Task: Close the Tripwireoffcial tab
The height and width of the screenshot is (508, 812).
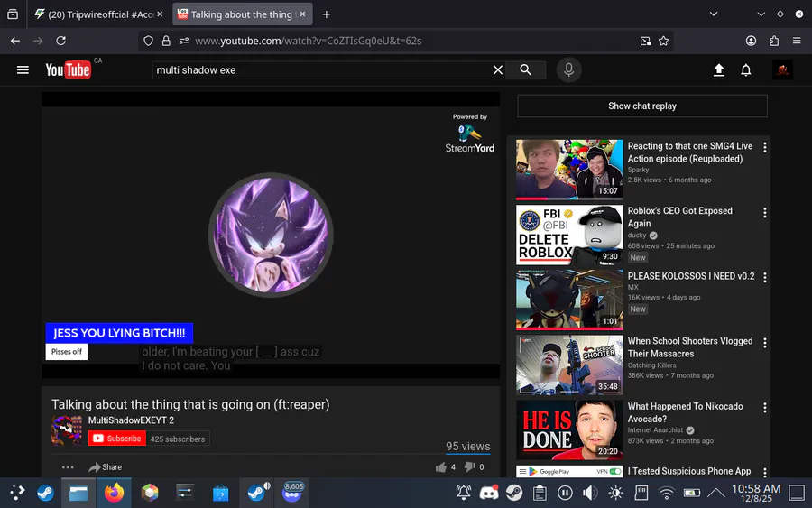Action: pyautogui.click(x=160, y=14)
